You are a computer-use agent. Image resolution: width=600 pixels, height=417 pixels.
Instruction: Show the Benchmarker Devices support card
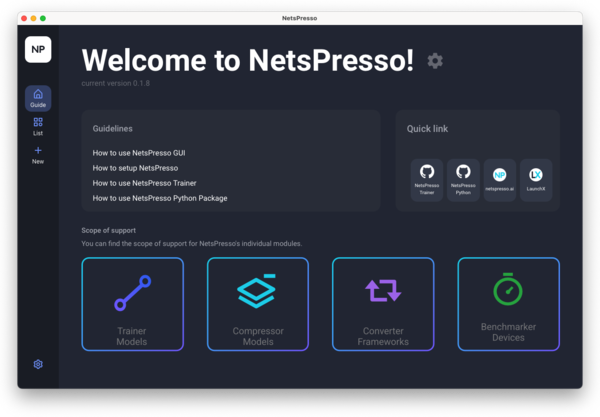coord(508,304)
